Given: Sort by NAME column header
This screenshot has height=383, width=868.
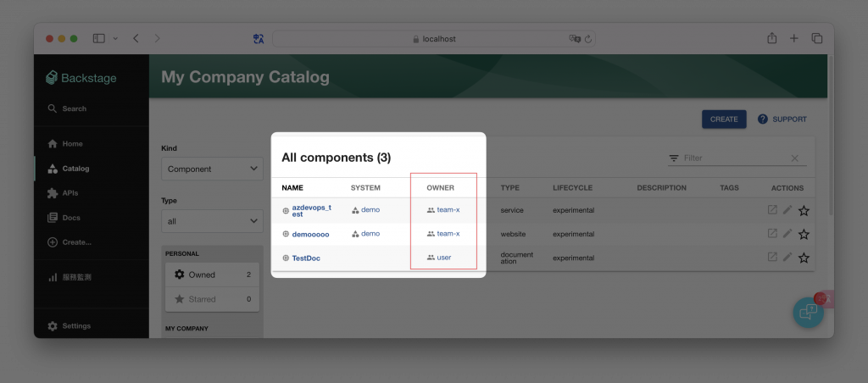Looking at the screenshot, I should (x=292, y=187).
